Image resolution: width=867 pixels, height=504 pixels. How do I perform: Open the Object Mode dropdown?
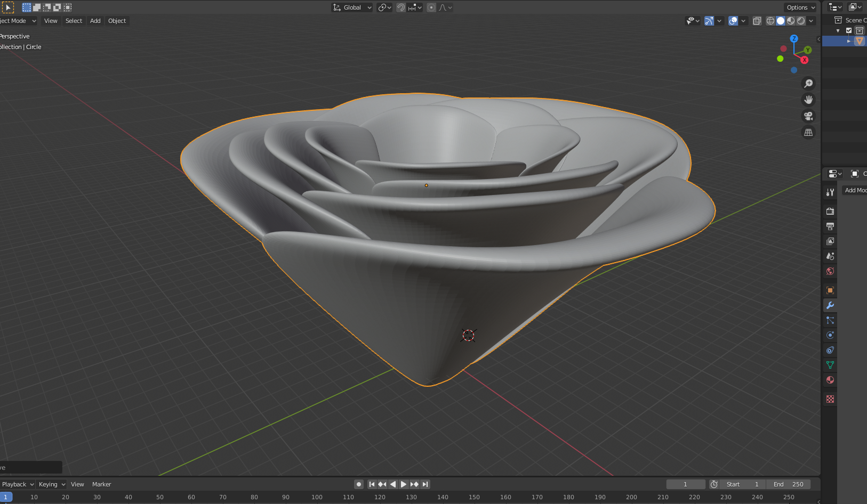pyautogui.click(x=18, y=20)
